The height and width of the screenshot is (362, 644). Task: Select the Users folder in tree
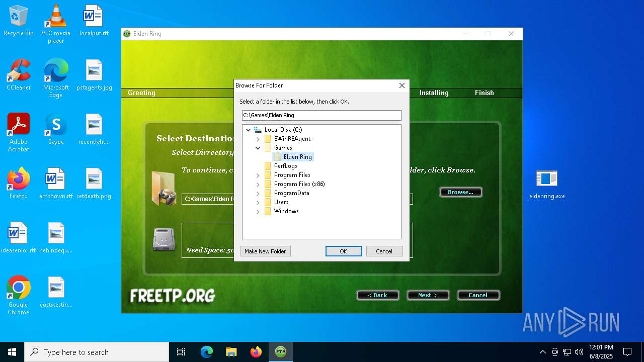coord(281,202)
